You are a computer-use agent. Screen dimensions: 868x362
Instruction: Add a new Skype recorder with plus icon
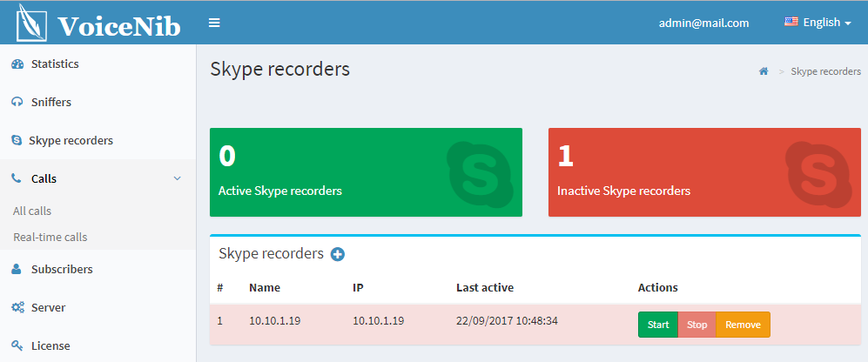coord(338,254)
